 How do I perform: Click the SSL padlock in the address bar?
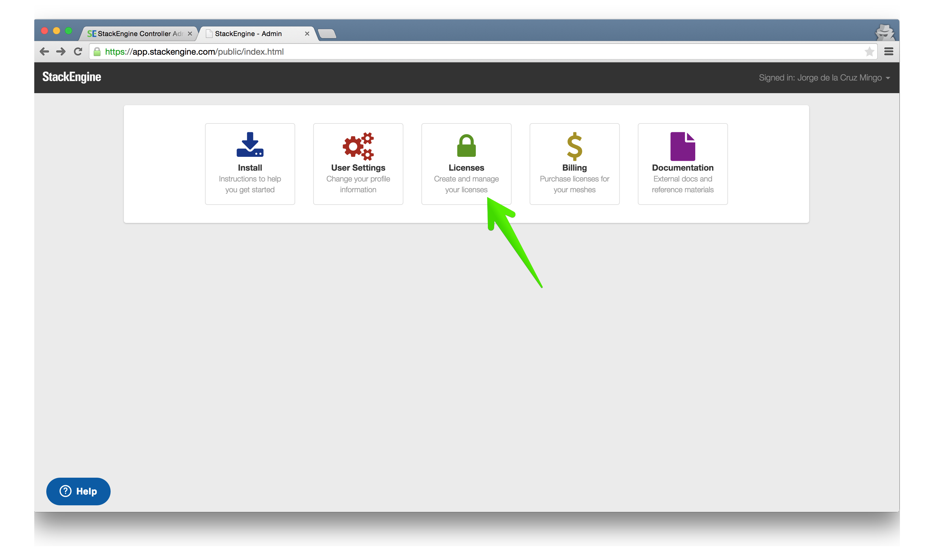97,52
